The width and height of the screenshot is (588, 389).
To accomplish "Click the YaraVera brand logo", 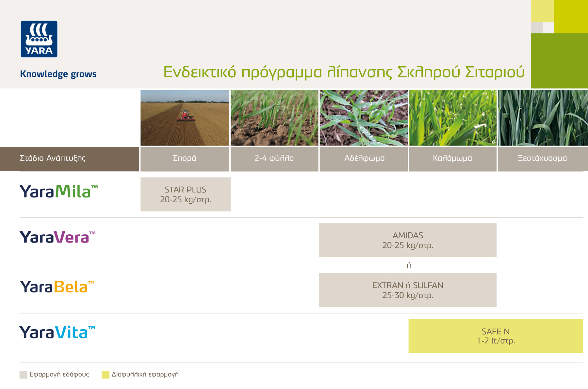I will click(x=58, y=237).
